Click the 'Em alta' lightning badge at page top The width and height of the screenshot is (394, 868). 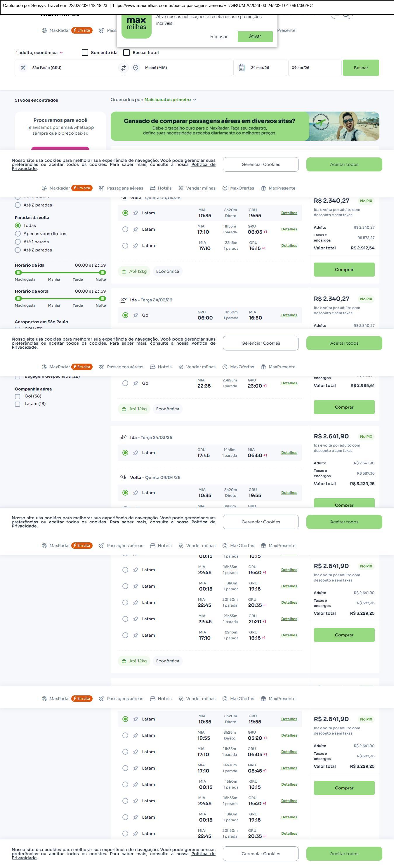tap(82, 30)
